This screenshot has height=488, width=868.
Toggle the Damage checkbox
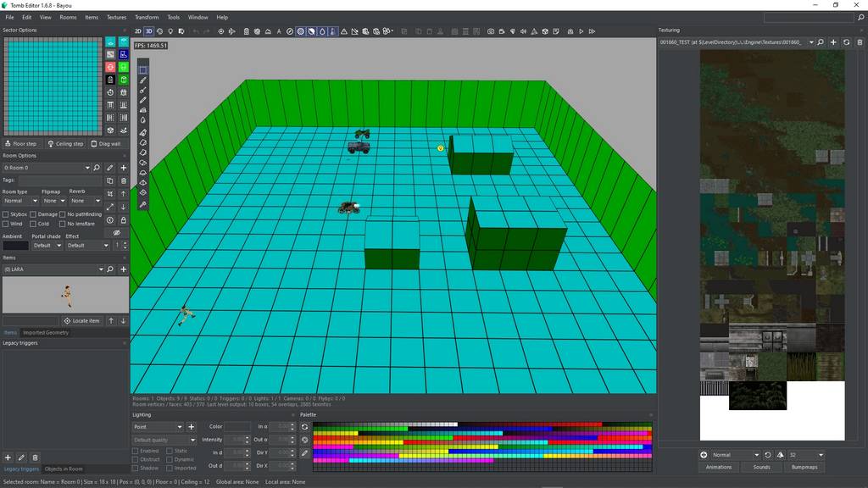click(33, 214)
